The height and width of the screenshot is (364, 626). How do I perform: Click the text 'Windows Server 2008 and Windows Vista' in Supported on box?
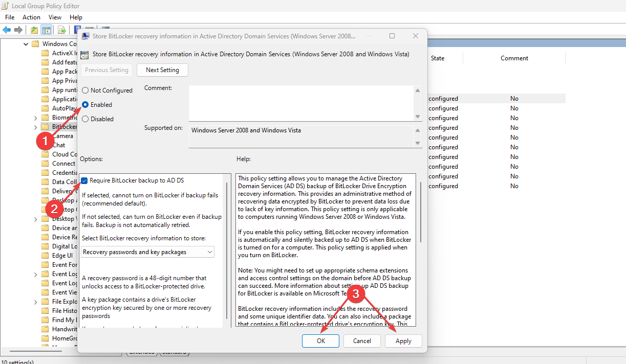[246, 130]
